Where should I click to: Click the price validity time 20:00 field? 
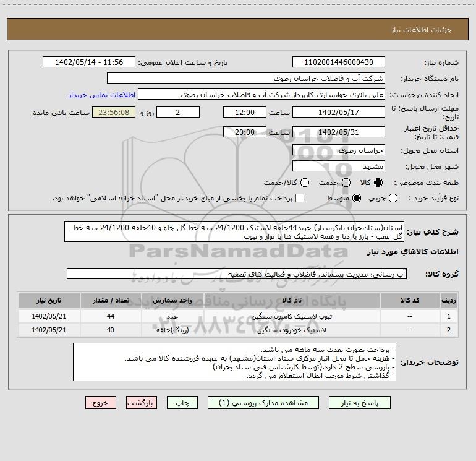[x=245, y=132]
